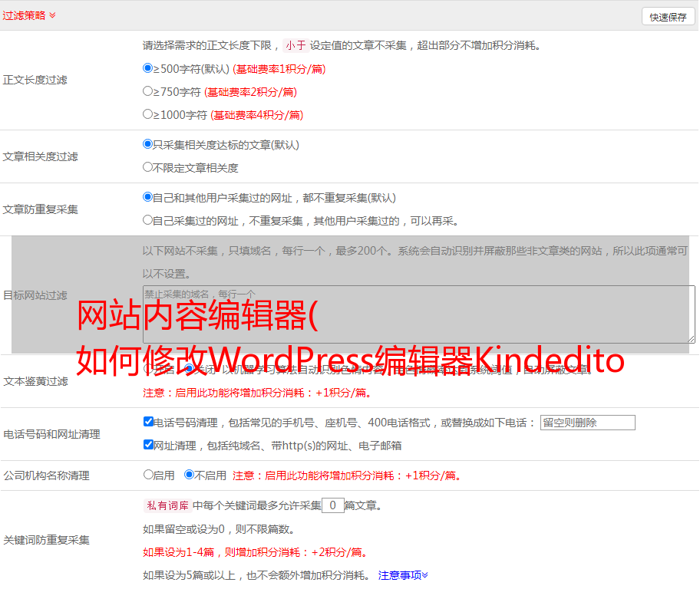The height and width of the screenshot is (589, 700).
Task: Click the 正文长度过滤 row label
Action: tap(35, 80)
